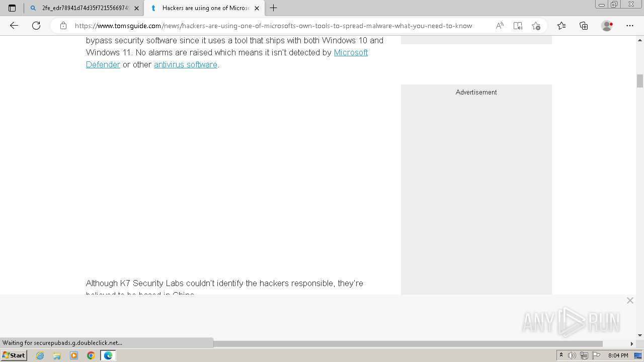Open Action Center flag icon

(x=596, y=355)
